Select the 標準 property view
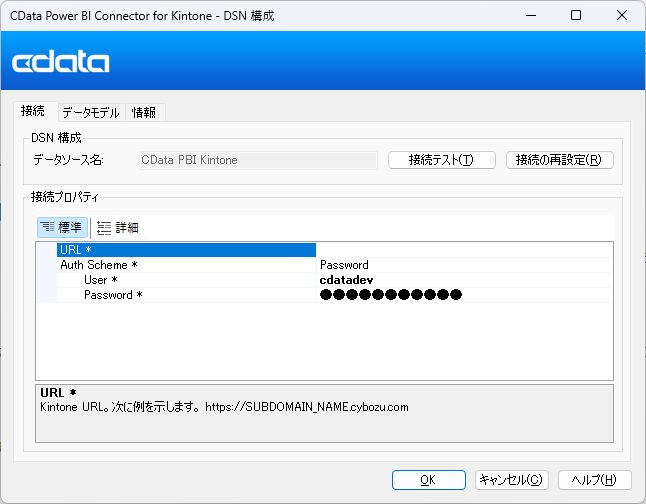The image size is (646, 504). tap(62, 227)
